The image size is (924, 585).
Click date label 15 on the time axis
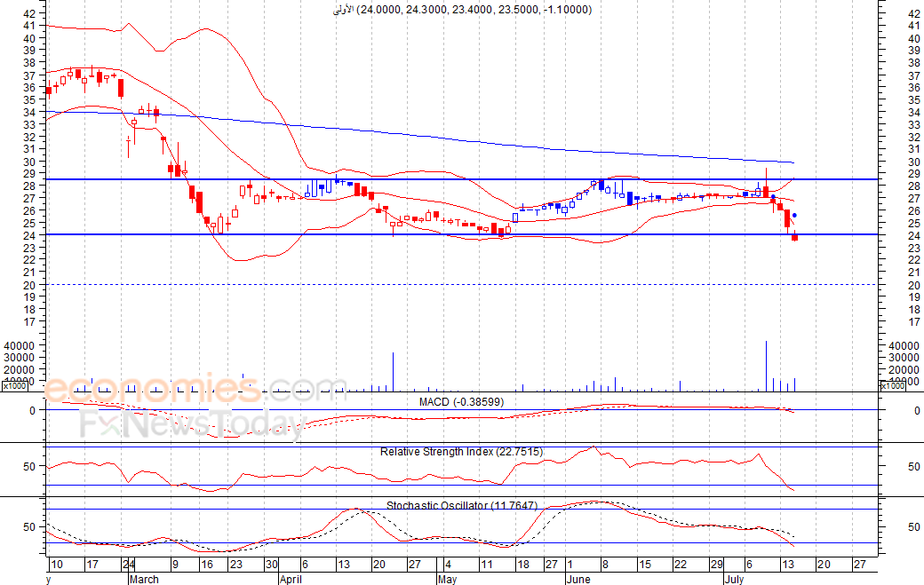pyautogui.click(x=645, y=565)
